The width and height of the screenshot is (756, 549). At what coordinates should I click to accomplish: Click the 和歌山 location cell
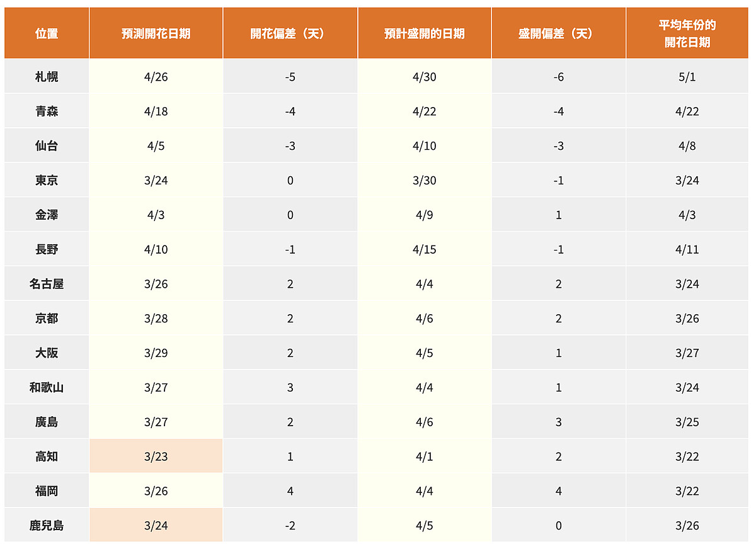point(47,388)
